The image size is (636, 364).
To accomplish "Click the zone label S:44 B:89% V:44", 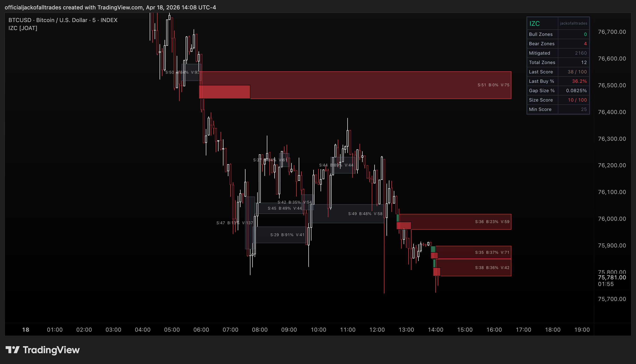I will tap(336, 165).
